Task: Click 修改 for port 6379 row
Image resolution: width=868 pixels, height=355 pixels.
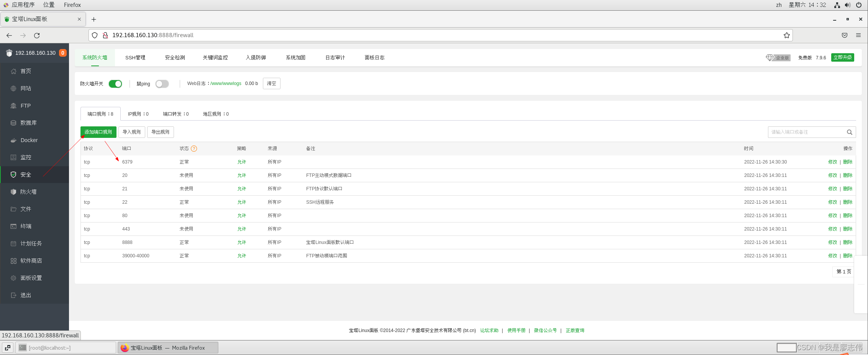Action: 833,162
